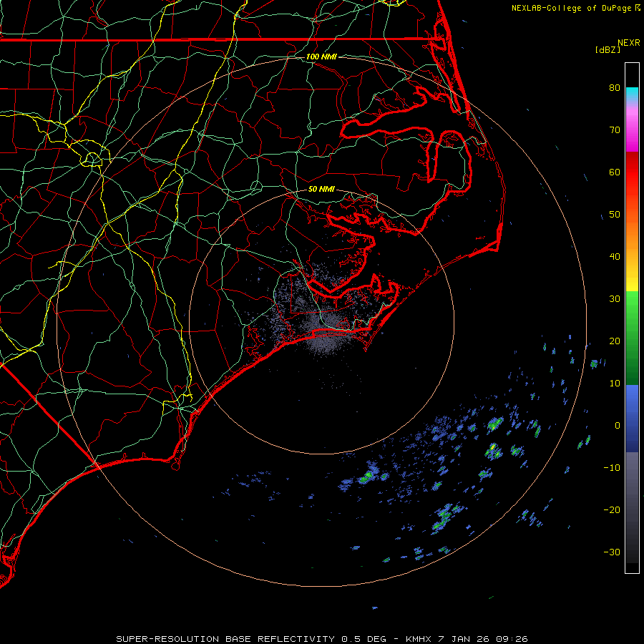The width and height of the screenshot is (644, 644).
Task: Click the 60 value on the dBZ scale
Action: 615,172
